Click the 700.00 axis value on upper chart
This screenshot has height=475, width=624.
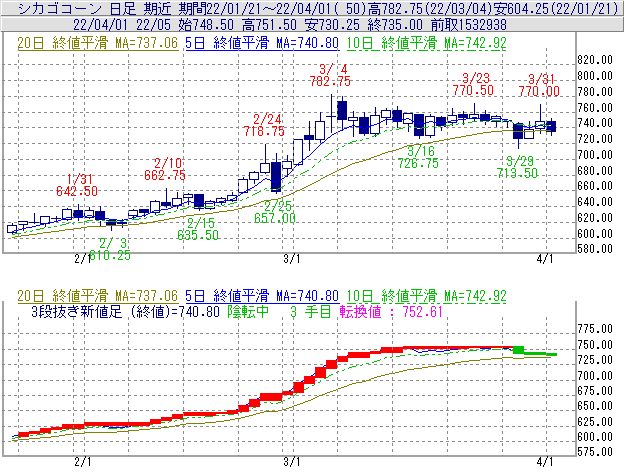click(x=595, y=154)
